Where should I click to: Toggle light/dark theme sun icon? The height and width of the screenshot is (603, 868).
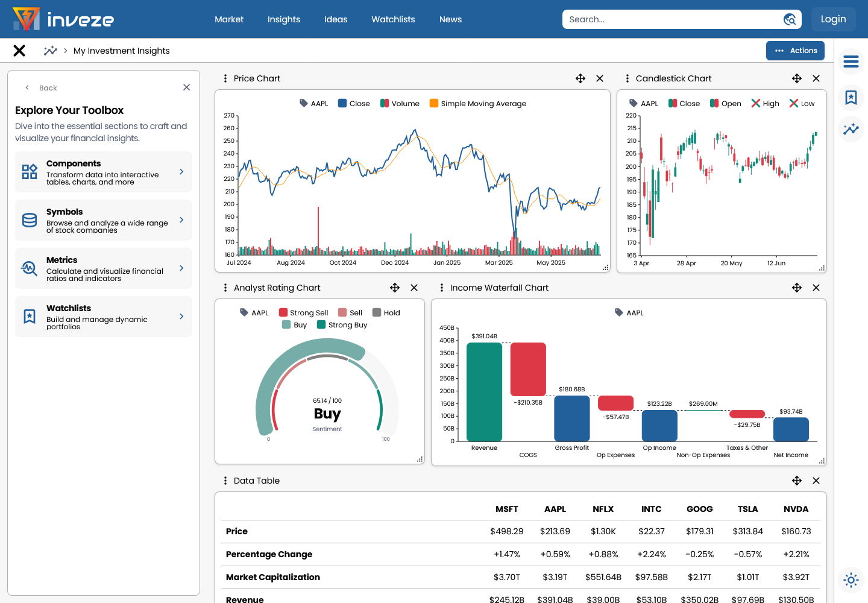pos(851,580)
